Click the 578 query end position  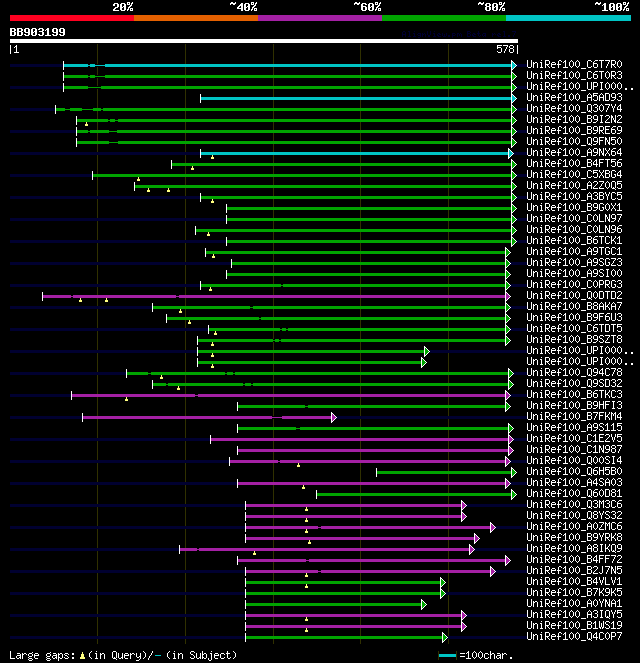(505, 49)
